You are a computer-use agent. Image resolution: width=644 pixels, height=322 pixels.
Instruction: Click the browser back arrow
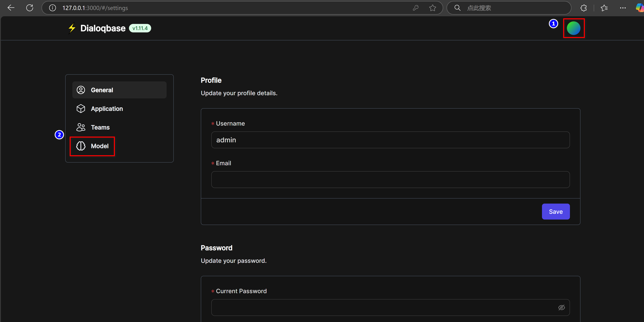click(x=11, y=8)
